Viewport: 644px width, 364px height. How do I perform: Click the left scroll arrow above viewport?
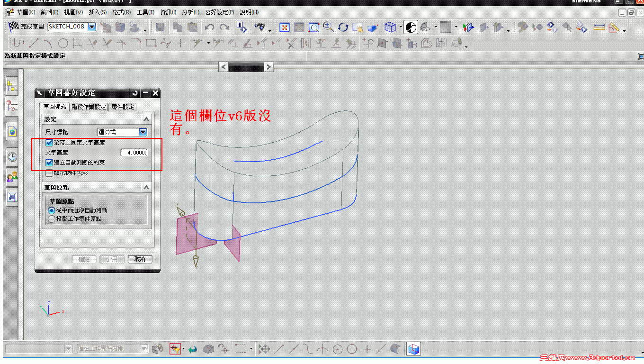click(x=224, y=67)
